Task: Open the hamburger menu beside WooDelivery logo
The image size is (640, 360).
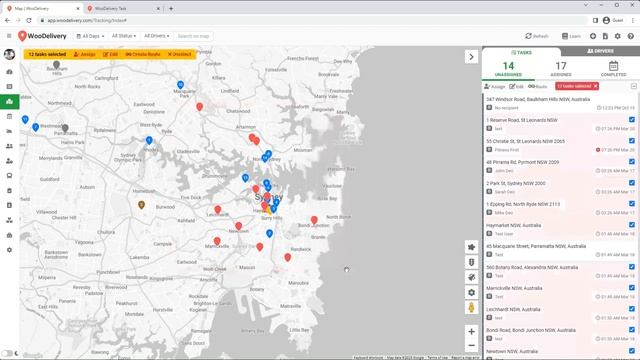Action: (x=9, y=36)
